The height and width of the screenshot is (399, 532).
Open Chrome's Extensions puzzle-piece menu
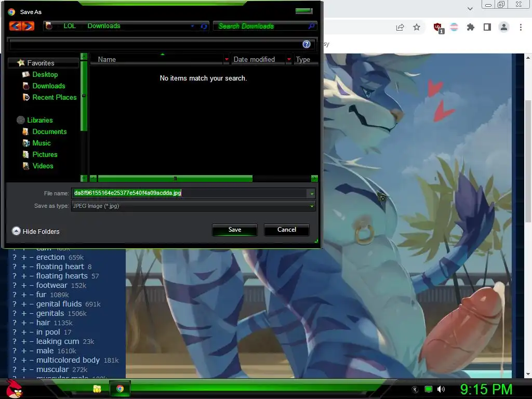click(x=471, y=28)
